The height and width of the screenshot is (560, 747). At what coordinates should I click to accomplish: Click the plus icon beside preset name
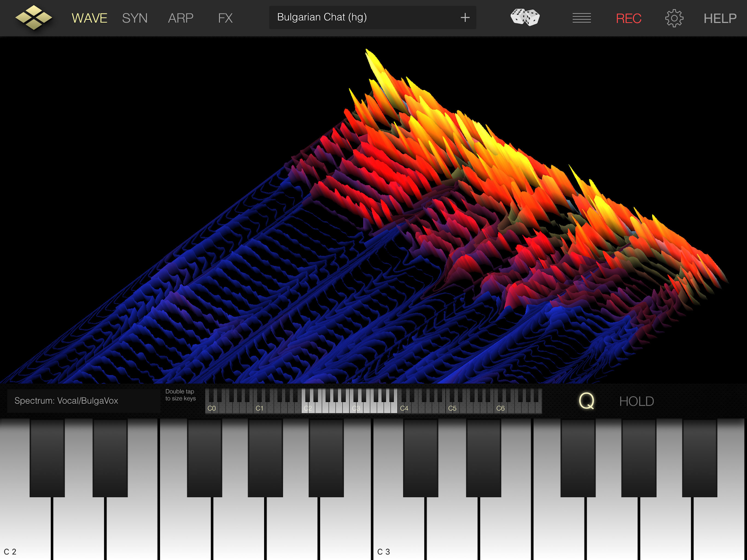(465, 17)
